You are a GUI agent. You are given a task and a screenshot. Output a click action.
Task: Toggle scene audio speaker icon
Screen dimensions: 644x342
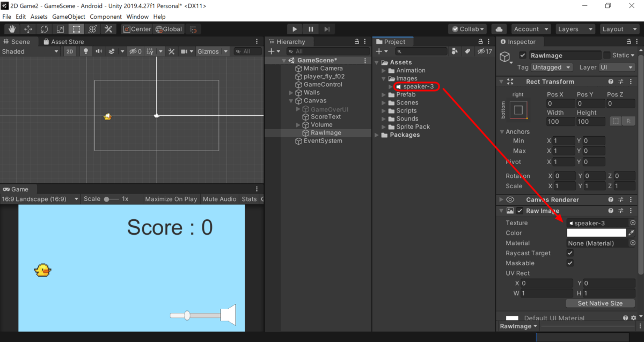pos(99,51)
